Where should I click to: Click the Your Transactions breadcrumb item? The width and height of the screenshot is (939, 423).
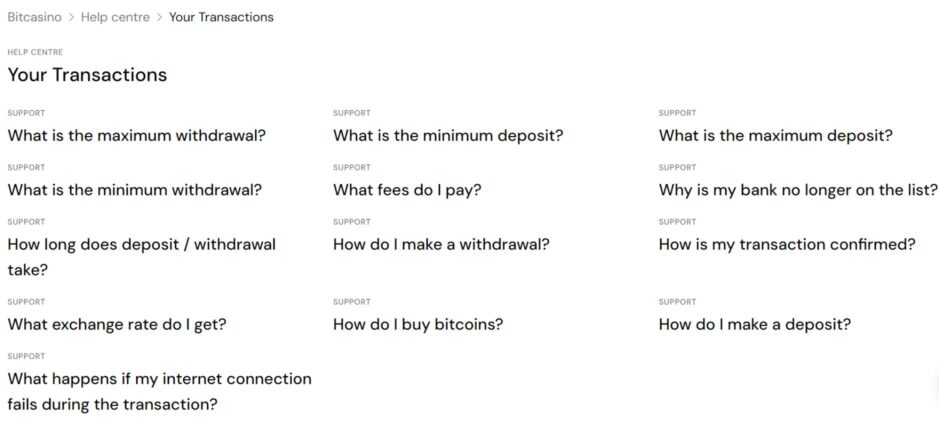click(x=221, y=17)
